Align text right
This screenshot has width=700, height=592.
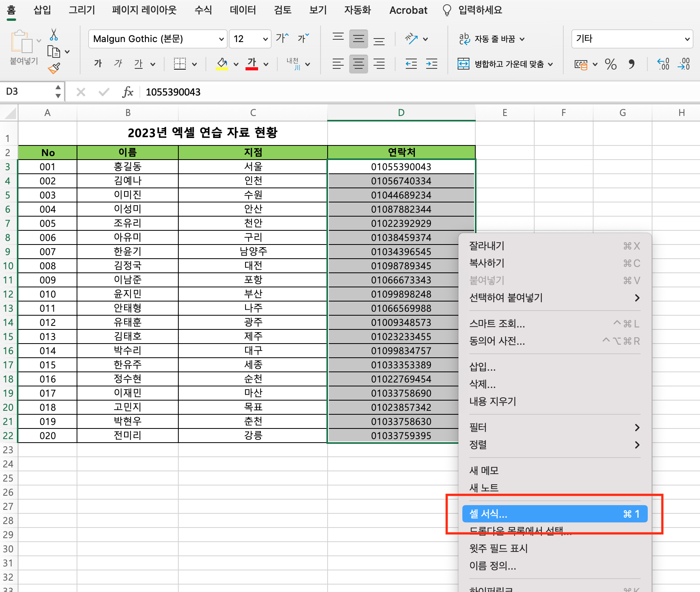click(x=379, y=64)
